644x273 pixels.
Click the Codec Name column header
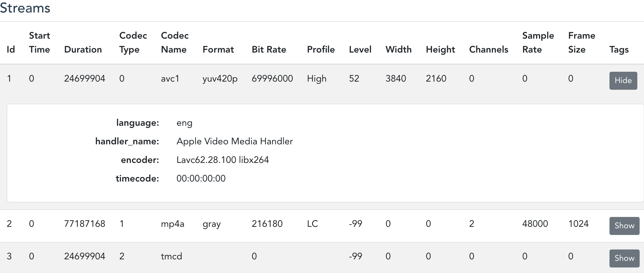click(175, 42)
